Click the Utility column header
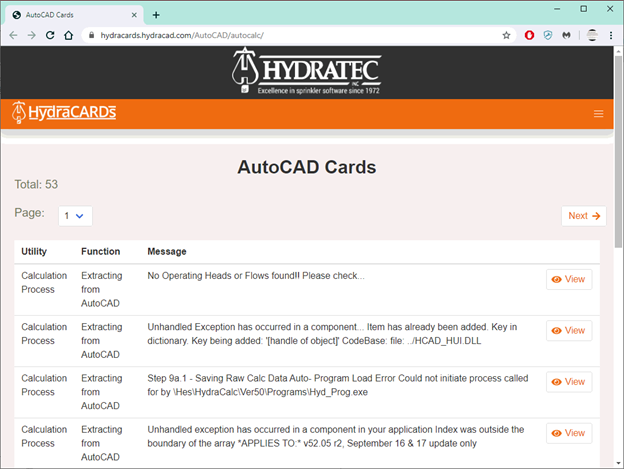The image size is (624, 469). pyautogui.click(x=34, y=251)
